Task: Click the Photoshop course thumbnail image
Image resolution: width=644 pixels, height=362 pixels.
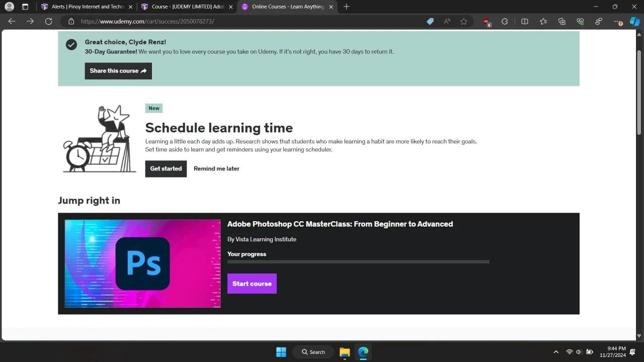Action: tap(142, 263)
